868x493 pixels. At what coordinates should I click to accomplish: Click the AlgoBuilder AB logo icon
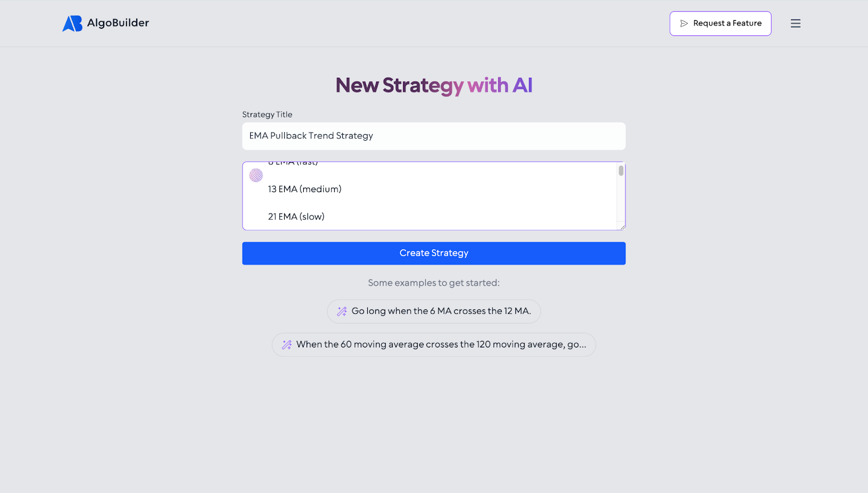tap(71, 23)
